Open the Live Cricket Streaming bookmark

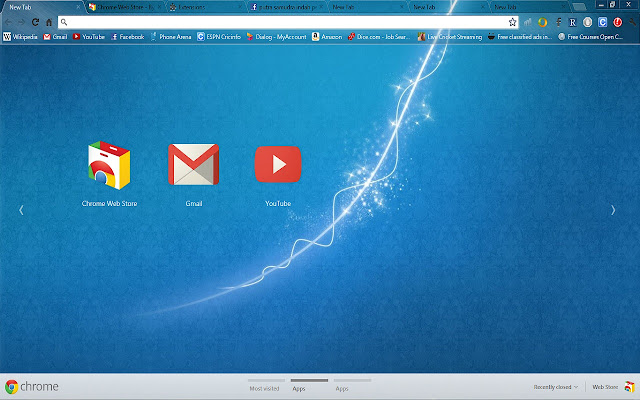450,37
